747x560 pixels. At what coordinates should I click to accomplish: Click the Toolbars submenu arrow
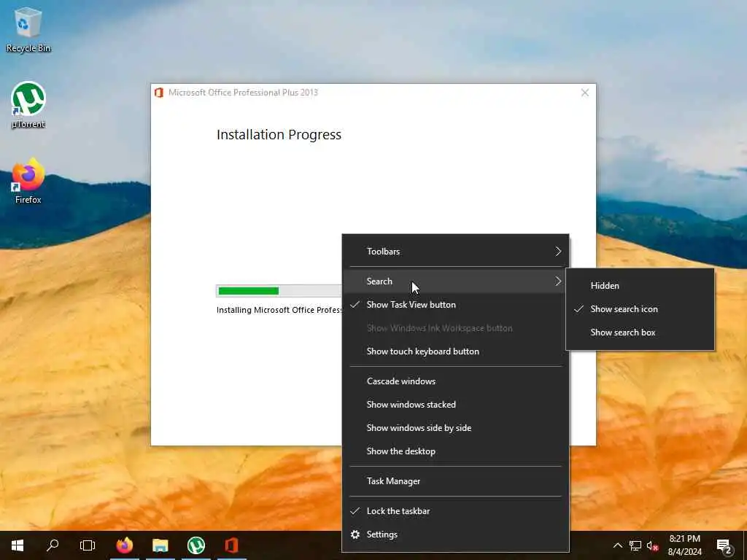(558, 252)
